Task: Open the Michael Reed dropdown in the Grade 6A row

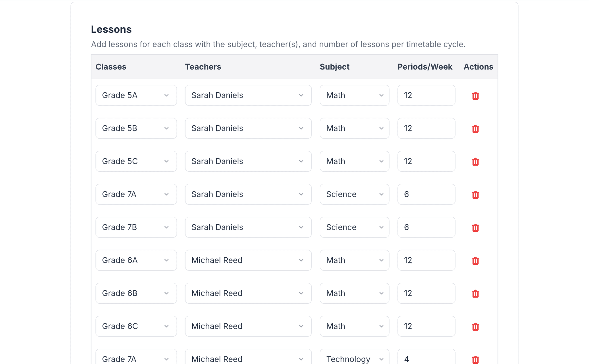Action: (248, 260)
